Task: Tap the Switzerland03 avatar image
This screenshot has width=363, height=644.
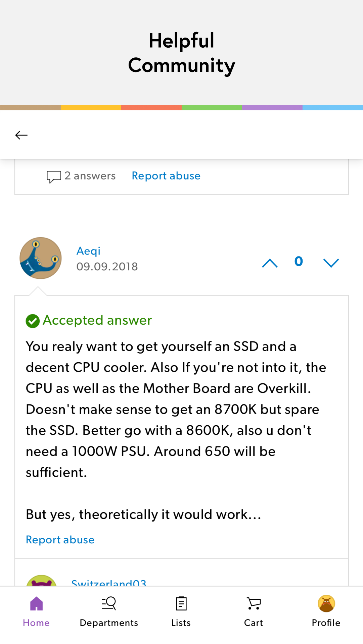Action: tap(41, 581)
